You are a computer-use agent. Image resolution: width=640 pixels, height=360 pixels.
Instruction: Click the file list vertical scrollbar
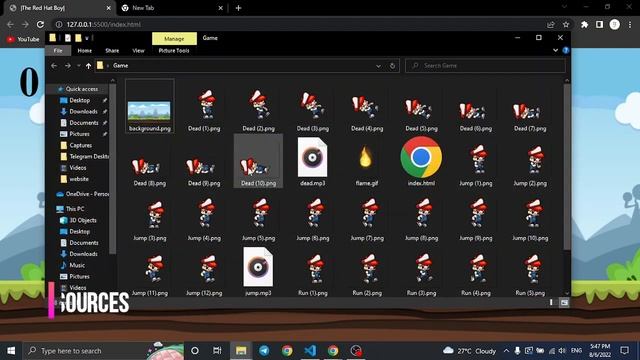[567, 166]
